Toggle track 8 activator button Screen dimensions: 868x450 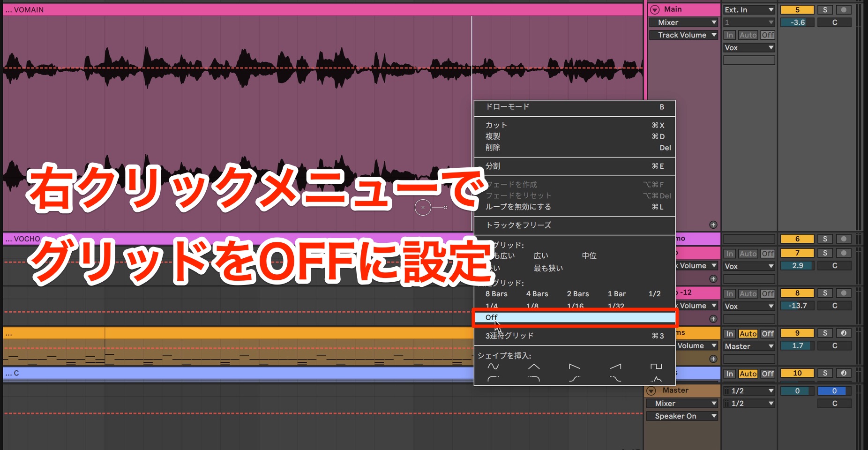(797, 293)
